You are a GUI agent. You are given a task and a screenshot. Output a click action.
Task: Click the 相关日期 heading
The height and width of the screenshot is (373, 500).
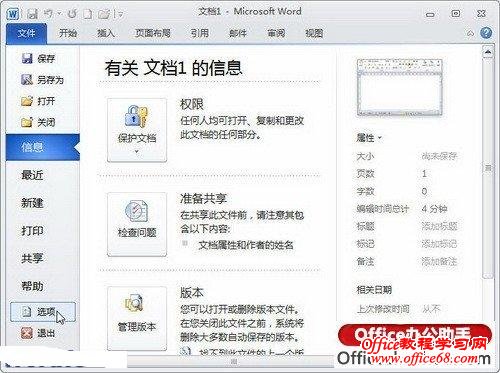[374, 290]
